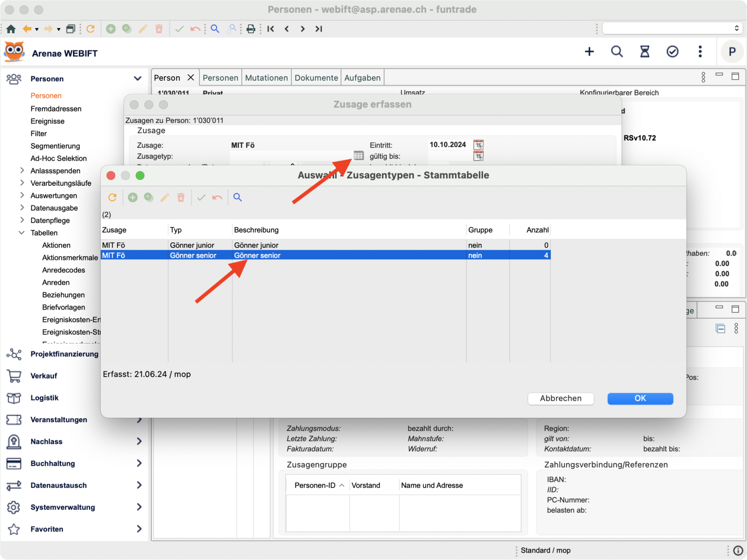Collapse the Personen sidebar section
The width and height of the screenshot is (747, 560).
(x=138, y=79)
